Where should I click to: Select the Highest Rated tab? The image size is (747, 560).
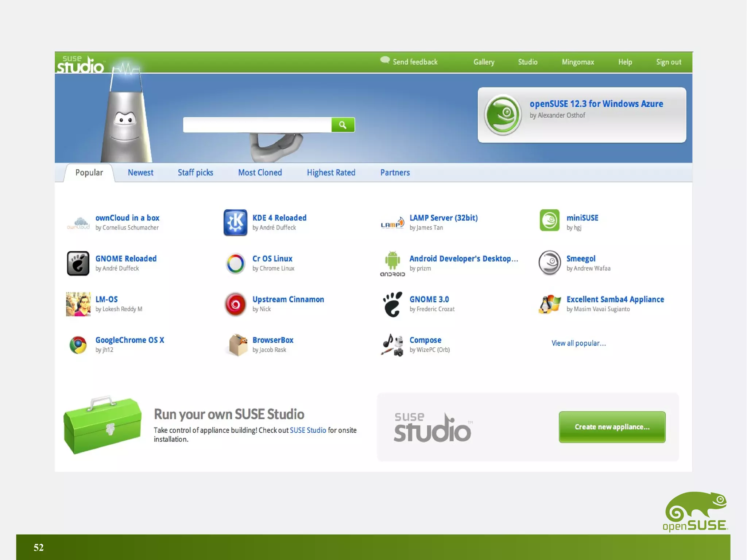[x=331, y=173]
